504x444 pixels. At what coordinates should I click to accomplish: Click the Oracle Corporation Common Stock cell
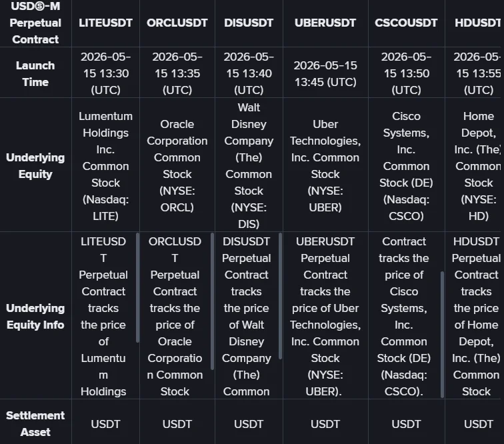click(177, 165)
